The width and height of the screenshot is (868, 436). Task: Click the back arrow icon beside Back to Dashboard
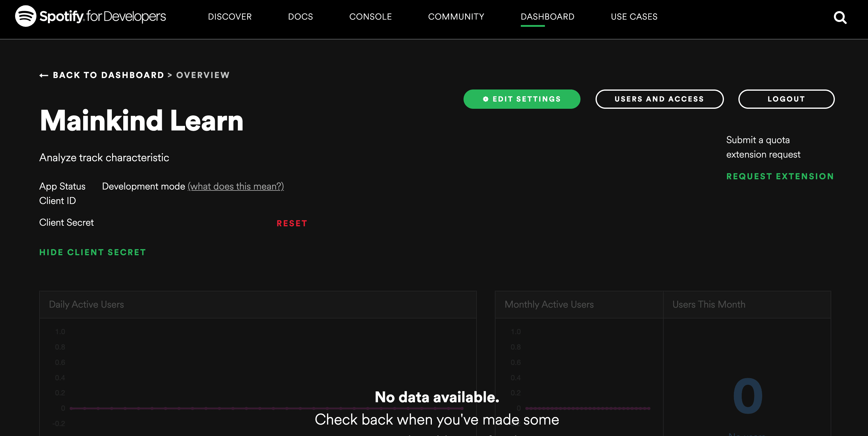pos(44,75)
